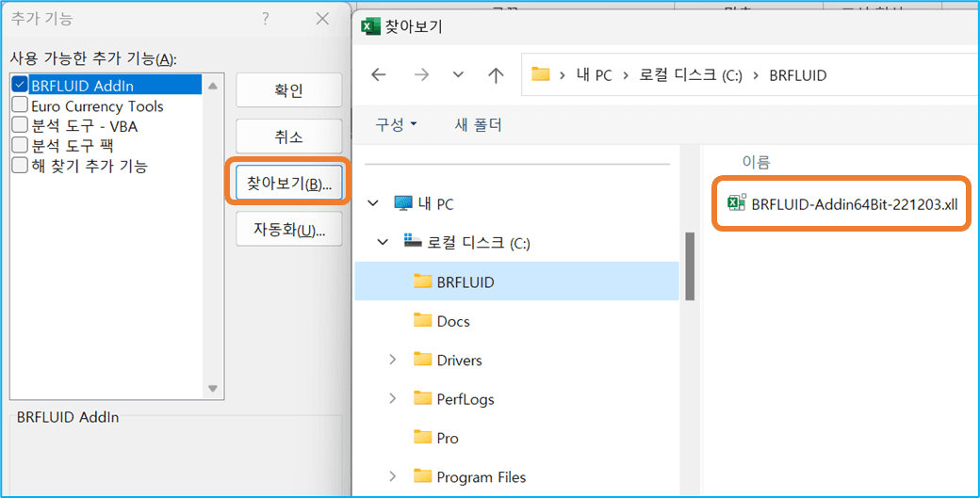Go forward with the right arrow in 찾아보기

[422, 75]
